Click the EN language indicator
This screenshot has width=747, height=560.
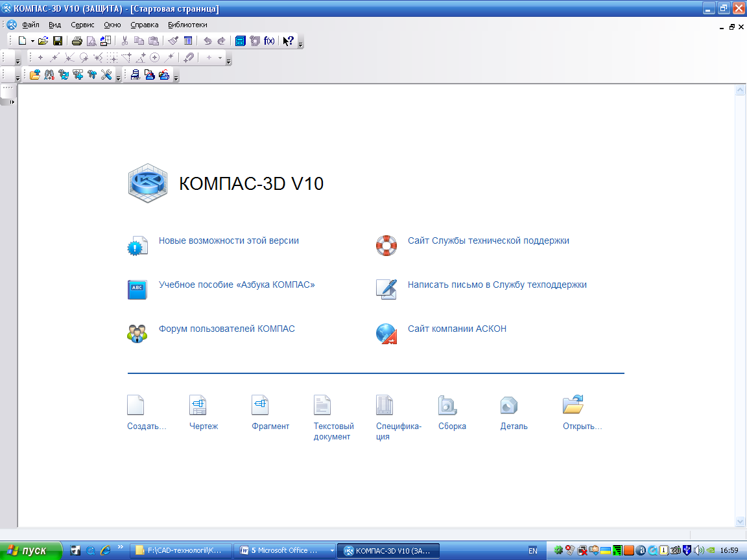(x=532, y=551)
